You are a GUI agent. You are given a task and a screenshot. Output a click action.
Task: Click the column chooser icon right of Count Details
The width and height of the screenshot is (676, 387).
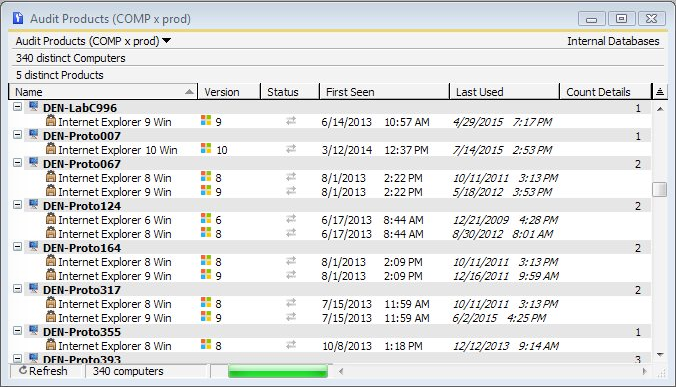tap(660, 91)
